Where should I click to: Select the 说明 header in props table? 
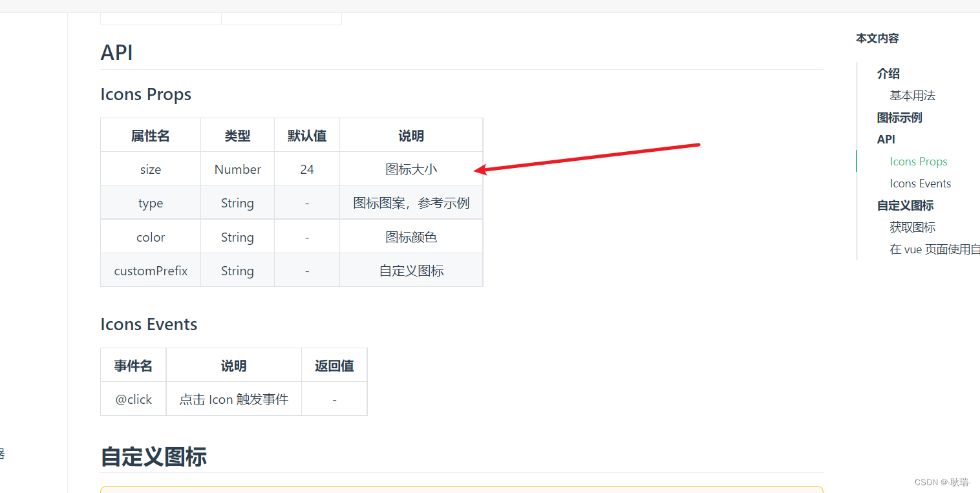(x=411, y=135)
